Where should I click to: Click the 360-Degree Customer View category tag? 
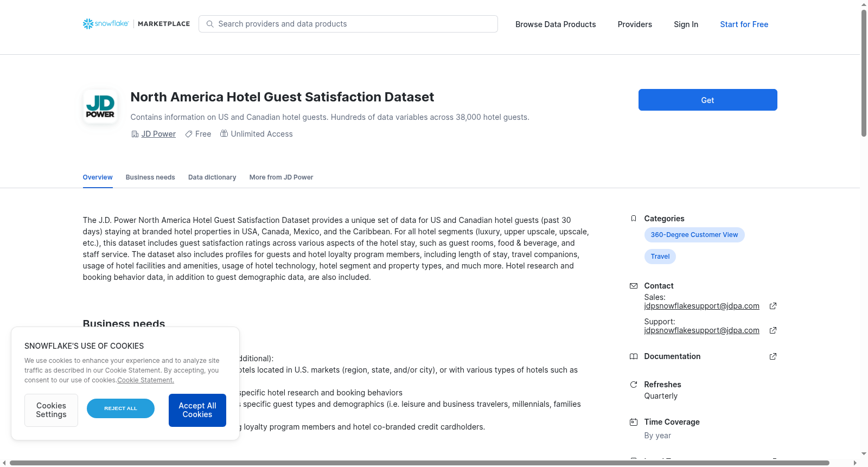coord(694,235)
